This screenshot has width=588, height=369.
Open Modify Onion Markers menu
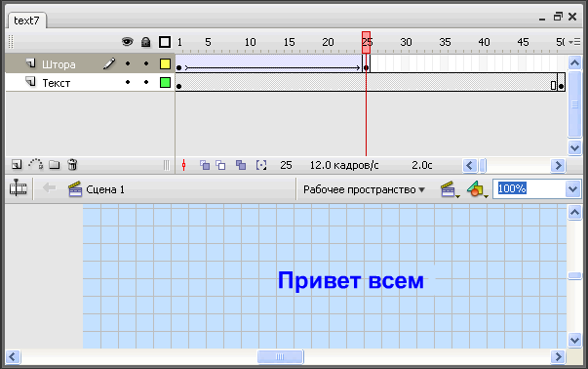coord(261,165)
